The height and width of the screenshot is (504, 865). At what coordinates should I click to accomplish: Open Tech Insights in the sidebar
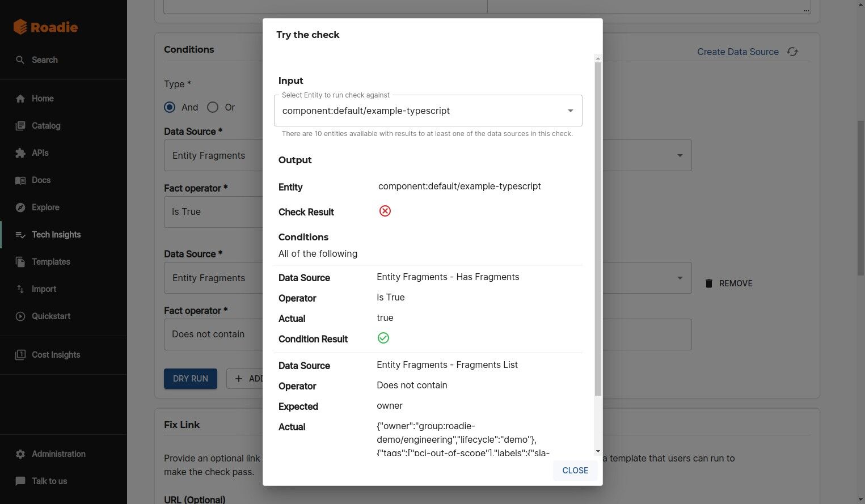click(56, 235)
